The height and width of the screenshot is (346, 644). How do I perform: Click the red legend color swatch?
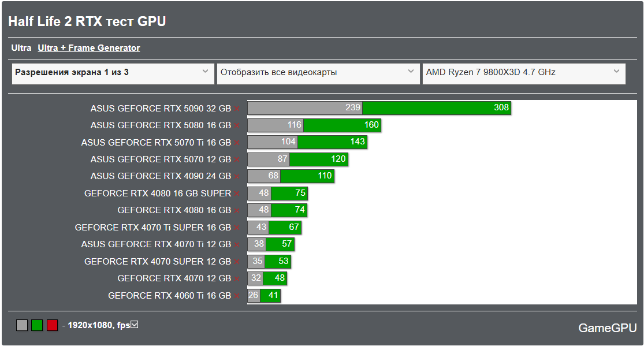[52, 325]
